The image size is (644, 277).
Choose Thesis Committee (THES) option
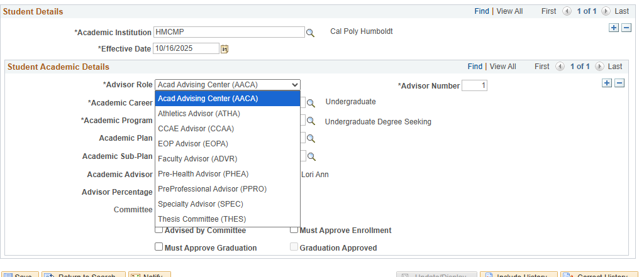[x=202, y=219]
